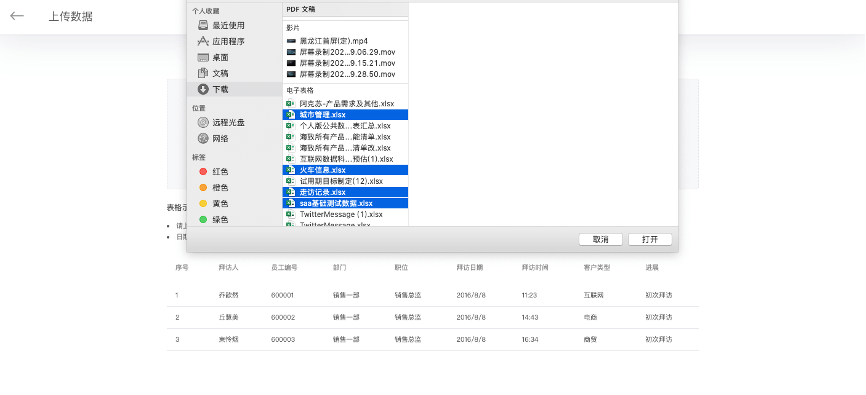Select 海致所有产品…能清单.xlsx file
Image resolution: width=866 pixels, height=395 pixels.
[346, 136]
